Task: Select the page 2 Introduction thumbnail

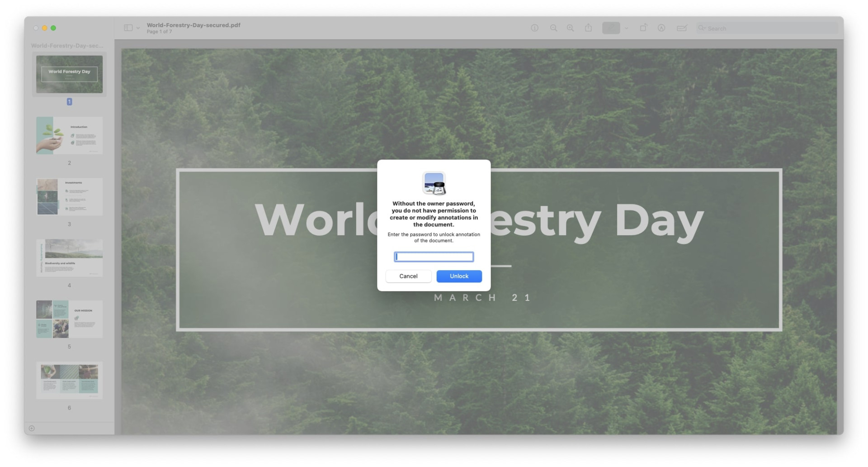Action: (69, 136)
